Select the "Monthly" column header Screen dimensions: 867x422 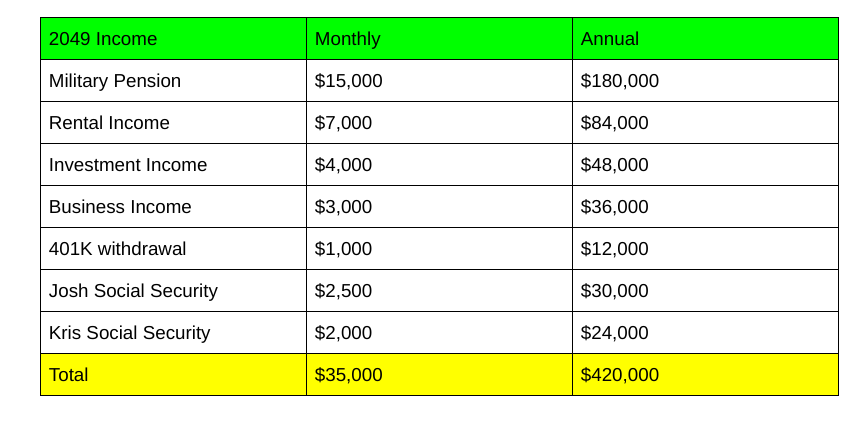(x=348, y=39)
